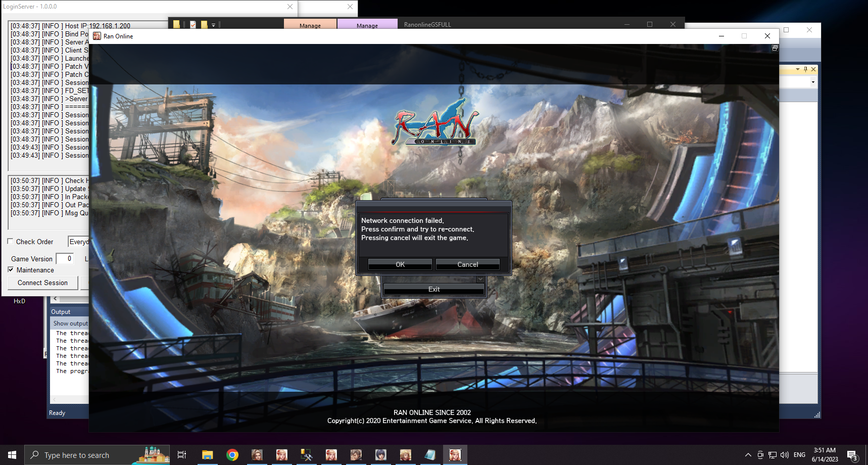Click the Show output label
Screen dimensions: 868x465
pos(71,323)
